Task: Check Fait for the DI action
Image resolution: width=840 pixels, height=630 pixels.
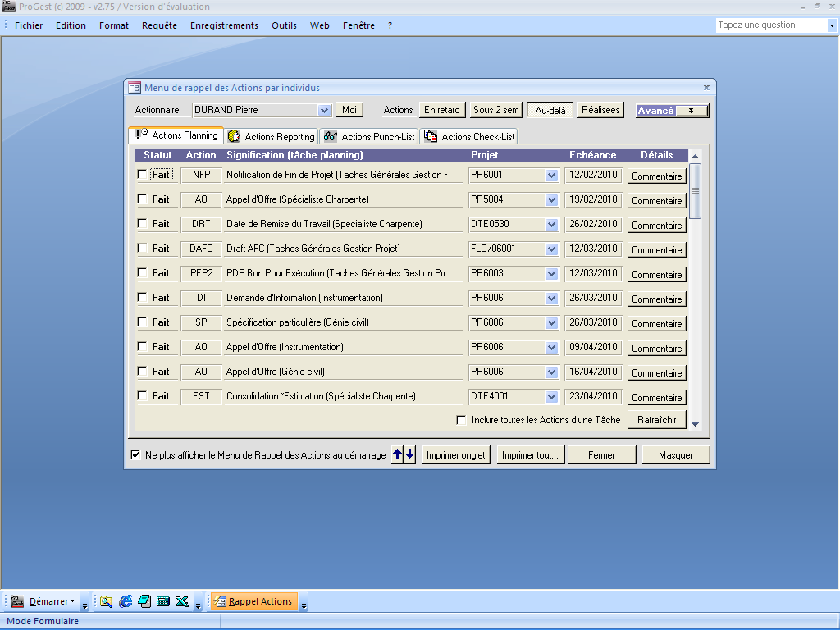Action: click(142, 297)
